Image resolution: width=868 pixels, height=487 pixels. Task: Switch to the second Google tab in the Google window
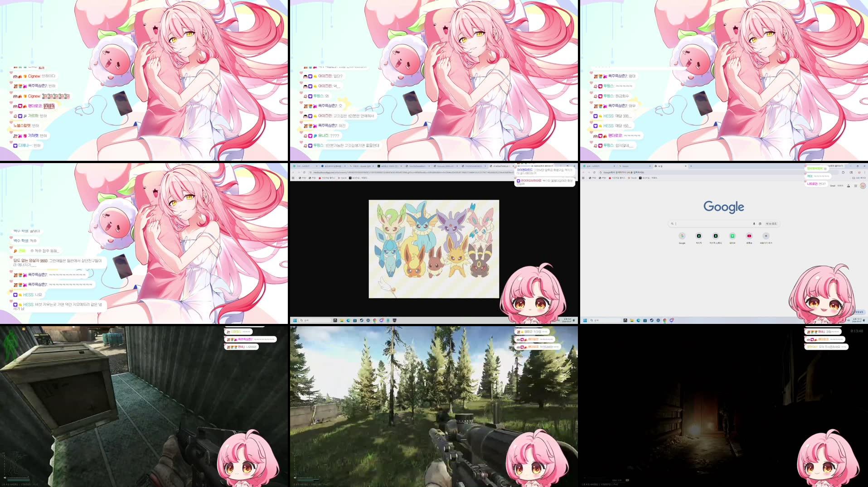click(635, 166)
